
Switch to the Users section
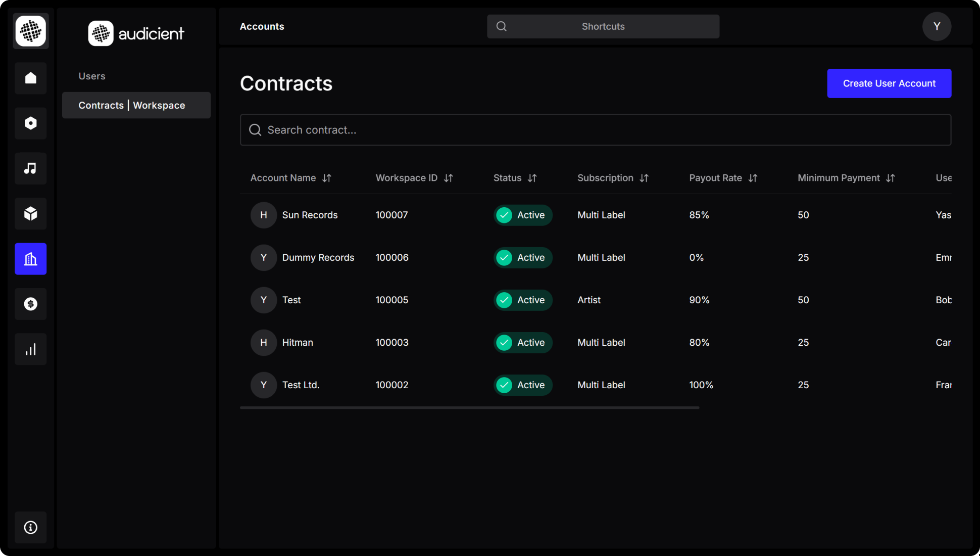click(x=91, y=76)
